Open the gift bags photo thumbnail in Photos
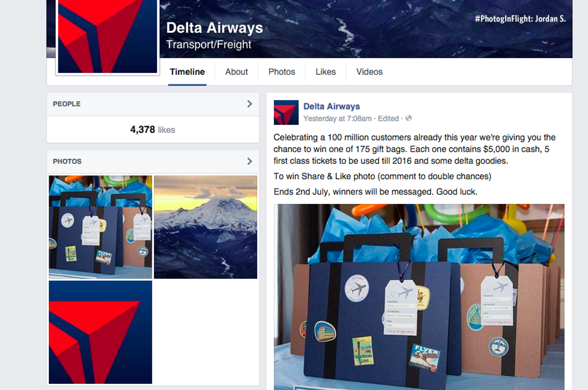Screen dimensions: 588x390 101,227
